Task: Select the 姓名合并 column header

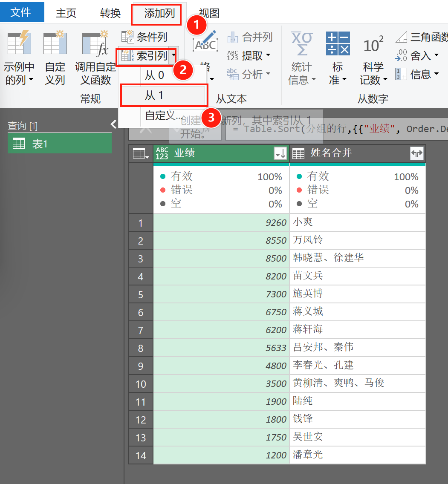Action: coord(358,153)
